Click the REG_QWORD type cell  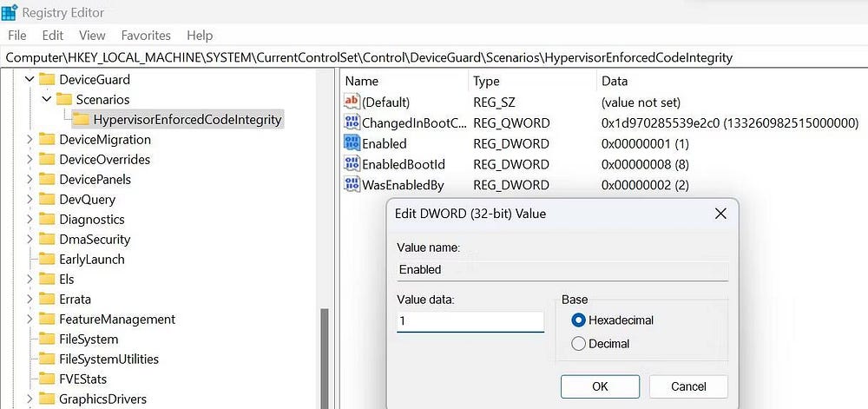511,122
